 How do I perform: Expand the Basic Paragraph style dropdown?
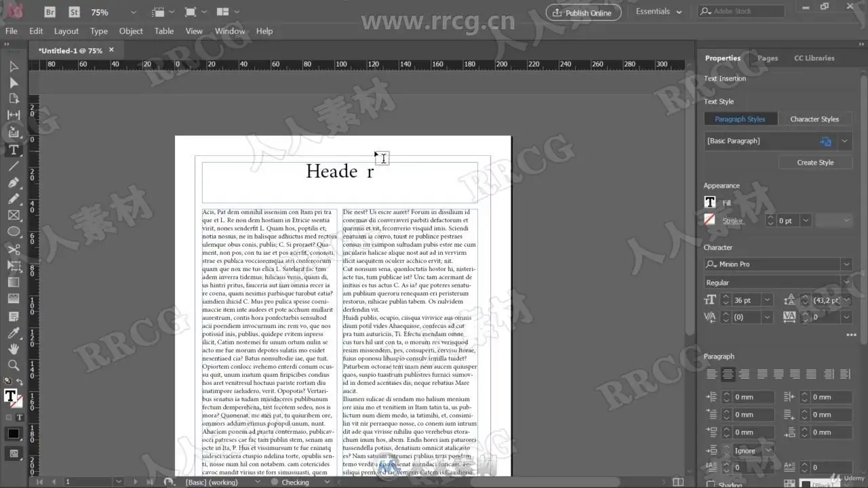click(845, 141)
